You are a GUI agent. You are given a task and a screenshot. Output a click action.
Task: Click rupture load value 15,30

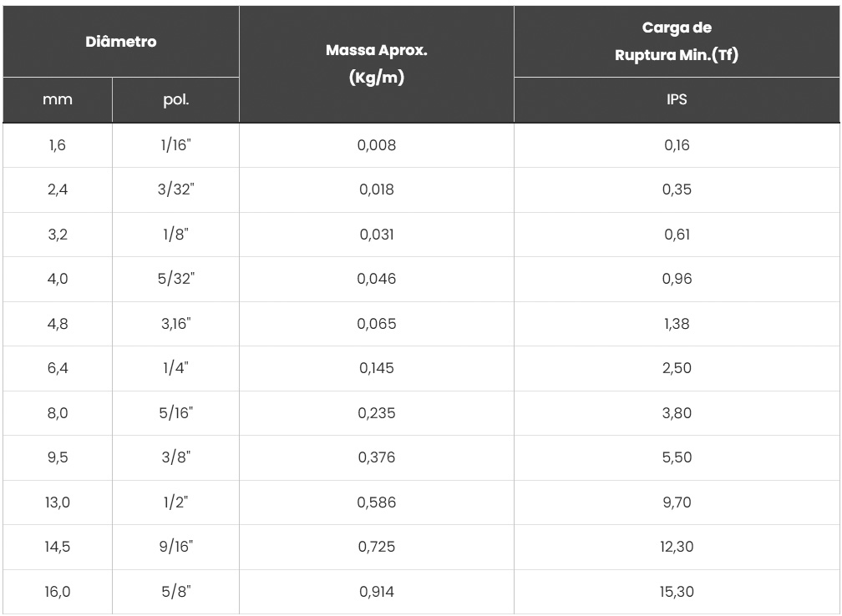pos(677,592)
